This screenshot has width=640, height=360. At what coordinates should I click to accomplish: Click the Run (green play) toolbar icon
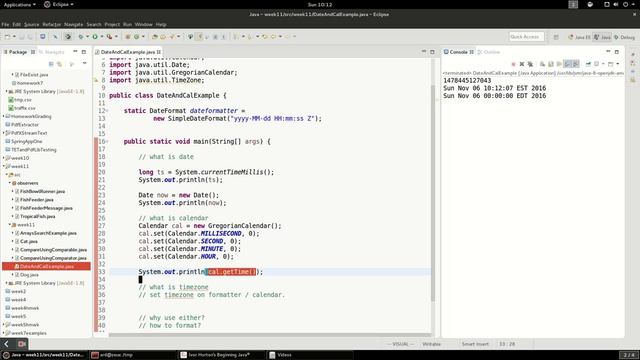coord(95,37)
